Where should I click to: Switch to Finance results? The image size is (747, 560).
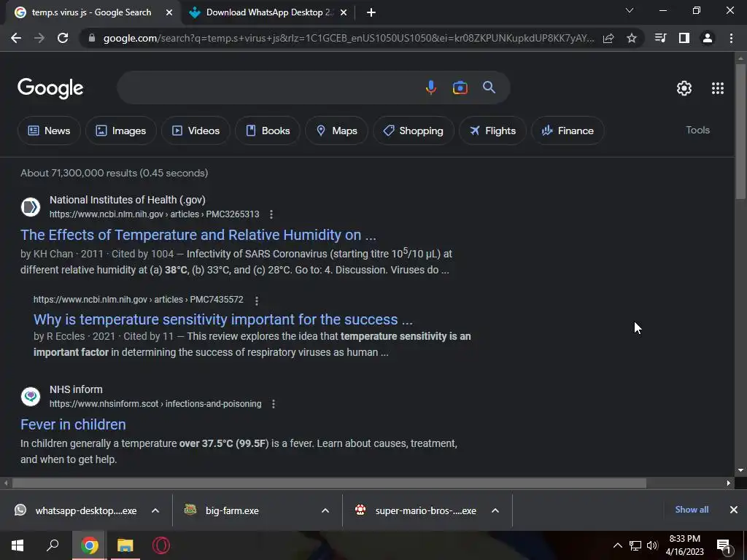pyautogui.click(x=568, y=131)
